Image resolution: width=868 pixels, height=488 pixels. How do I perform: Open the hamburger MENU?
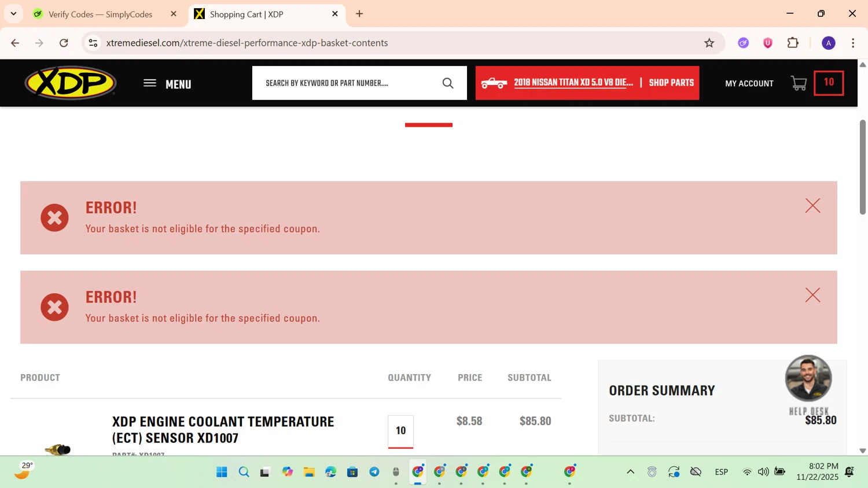point(167,84)
